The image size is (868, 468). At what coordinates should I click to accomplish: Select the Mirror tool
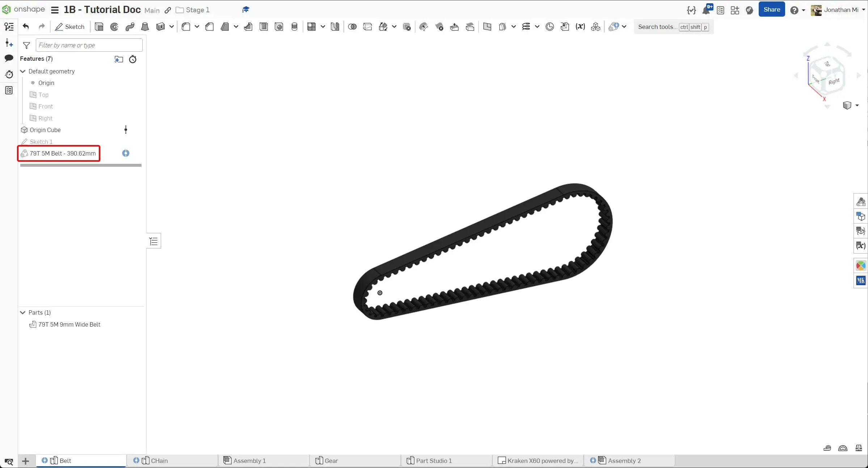(335, 26)
